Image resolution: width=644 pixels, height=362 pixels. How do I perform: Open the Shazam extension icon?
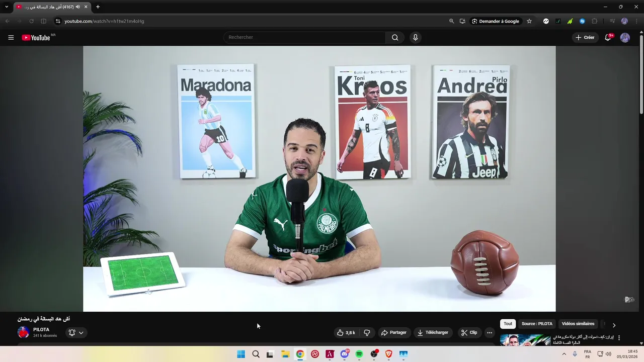582,21
